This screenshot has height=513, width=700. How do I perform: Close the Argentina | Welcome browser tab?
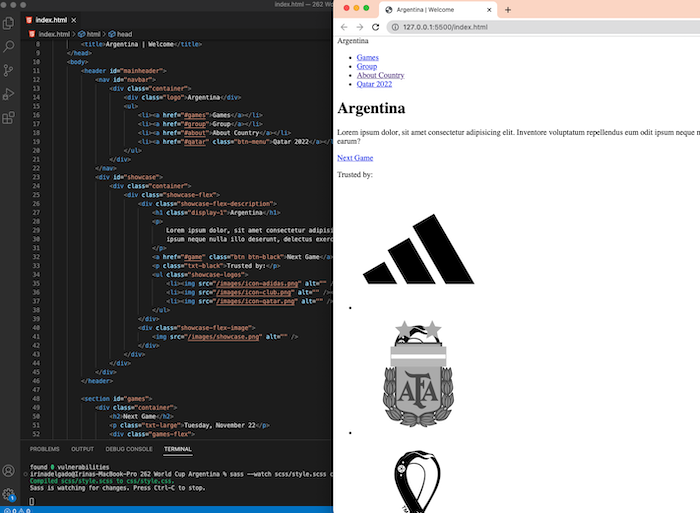[489, 10]
